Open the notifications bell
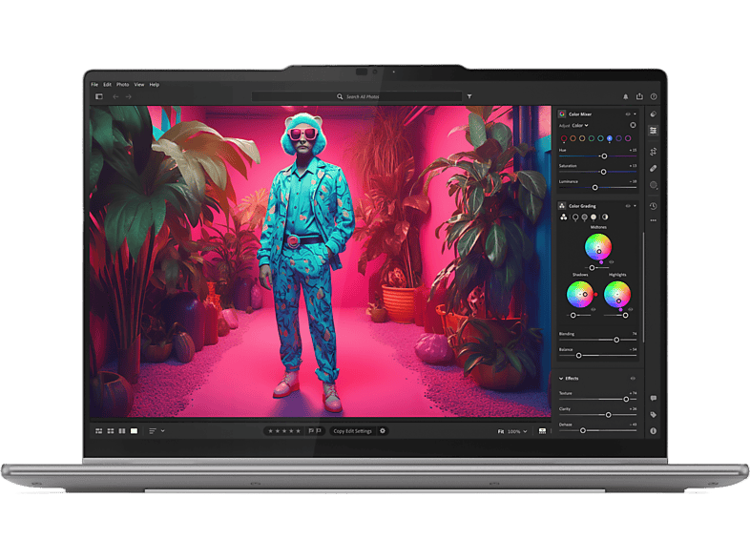 (625, 96)
